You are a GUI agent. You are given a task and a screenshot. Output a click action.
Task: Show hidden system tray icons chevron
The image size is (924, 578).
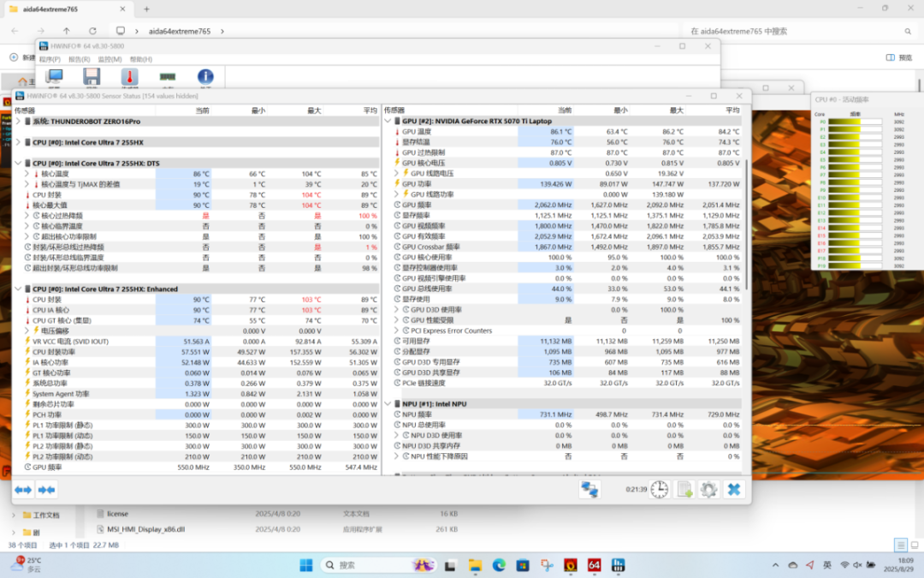click(775, 565)
